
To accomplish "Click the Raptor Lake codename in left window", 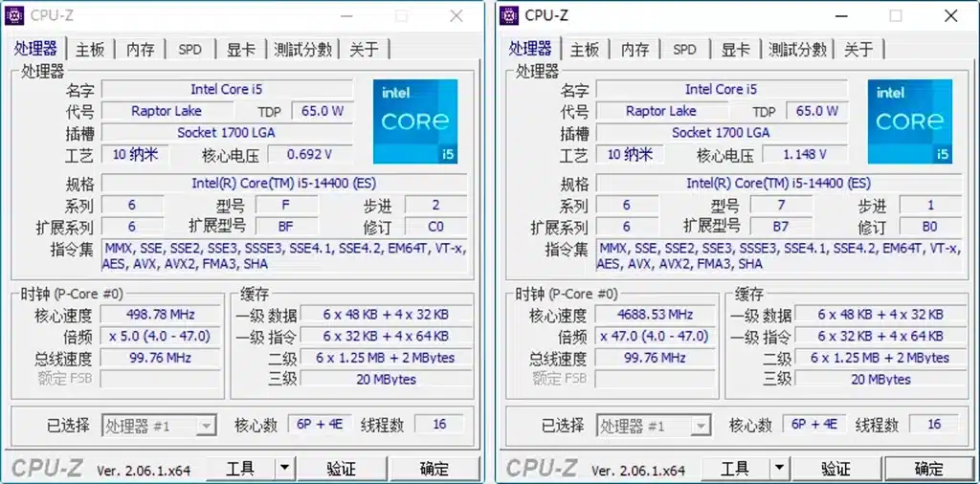I will pyautogui.click(x=167, y=111).
